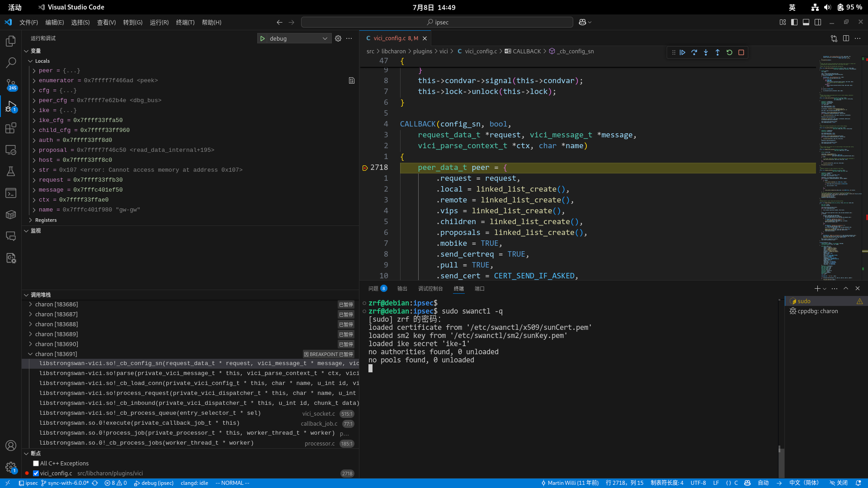Click Step Over in the debug toolbar

pyautogui.click(x=694, y=52)
